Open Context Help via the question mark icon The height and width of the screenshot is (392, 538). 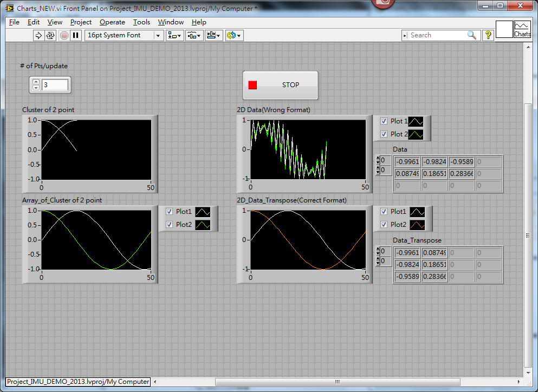[x=488, y=35]
